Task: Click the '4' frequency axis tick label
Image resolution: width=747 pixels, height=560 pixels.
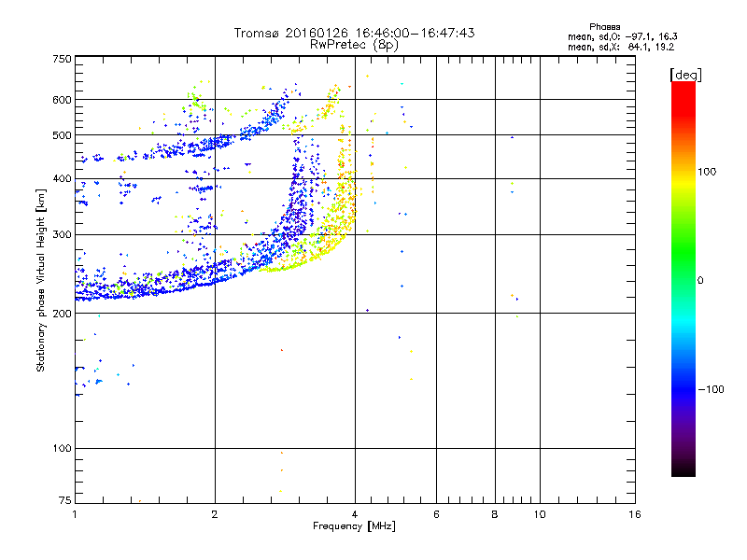Action: tap(355, 514)
